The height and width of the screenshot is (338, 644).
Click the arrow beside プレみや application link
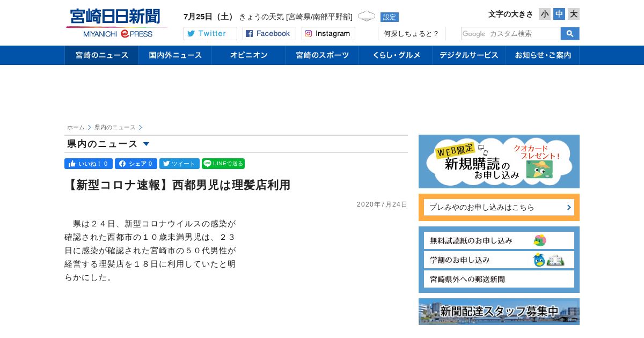point(569,207)
